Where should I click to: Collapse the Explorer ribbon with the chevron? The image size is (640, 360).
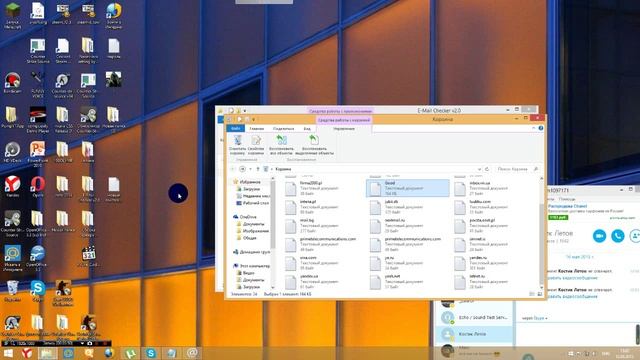(x=533, y=128)
